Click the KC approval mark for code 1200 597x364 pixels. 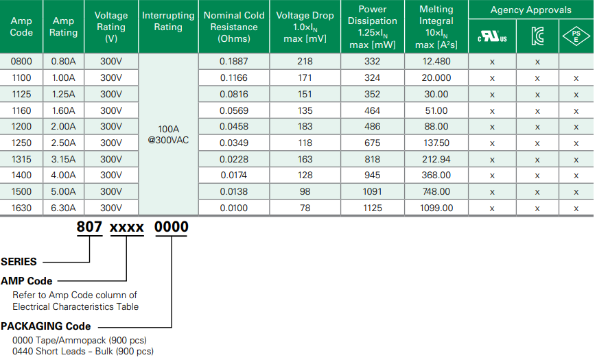pyautogui.click(x=537, y=127)
